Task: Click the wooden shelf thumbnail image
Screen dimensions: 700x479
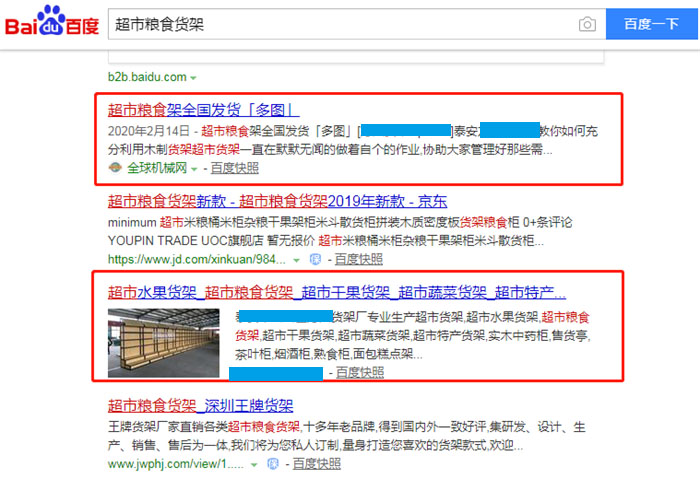Action: point(163,343)
